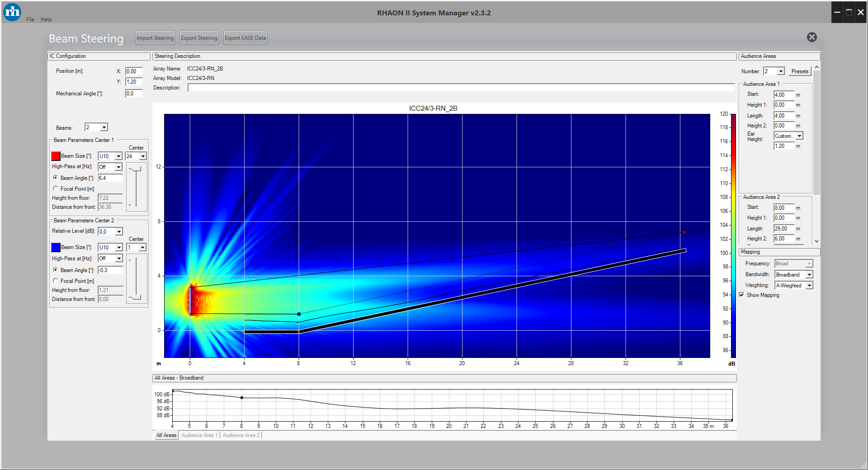
Task: Click the Mechanical Angle input field
Action: click(134, 94)
